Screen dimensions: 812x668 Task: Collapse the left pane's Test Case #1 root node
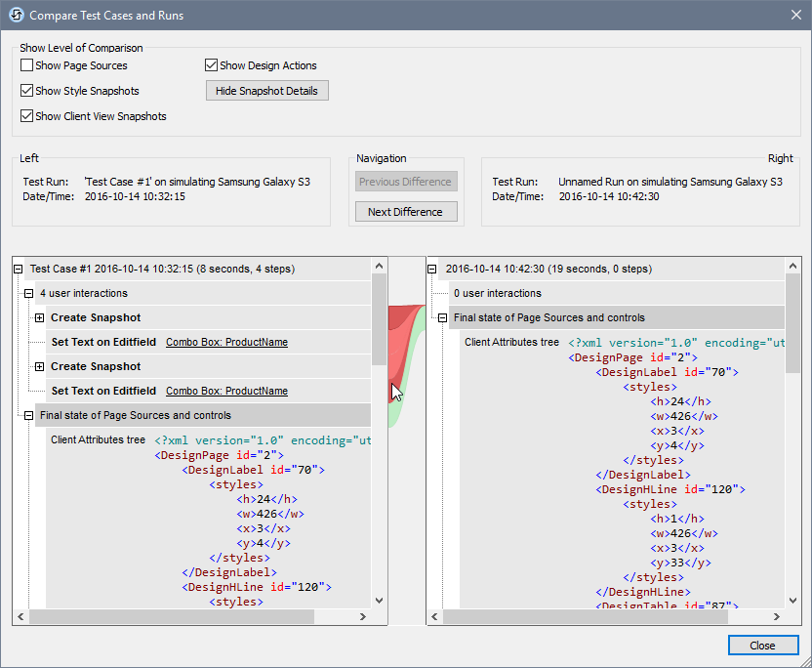click(x=19, y=269)
